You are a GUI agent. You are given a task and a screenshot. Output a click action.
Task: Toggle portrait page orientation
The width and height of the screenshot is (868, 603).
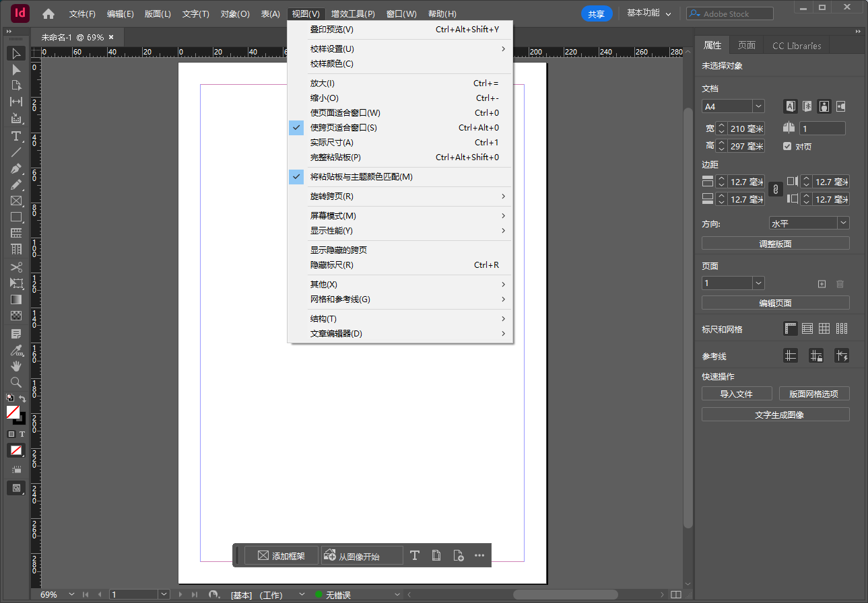(824, 106)
